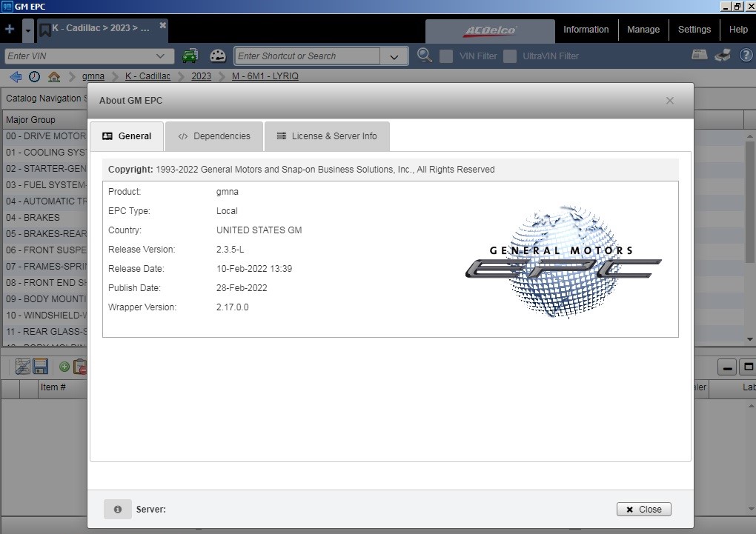
Task: Switch to License & Server Info tab
Action: pos(327,136)
